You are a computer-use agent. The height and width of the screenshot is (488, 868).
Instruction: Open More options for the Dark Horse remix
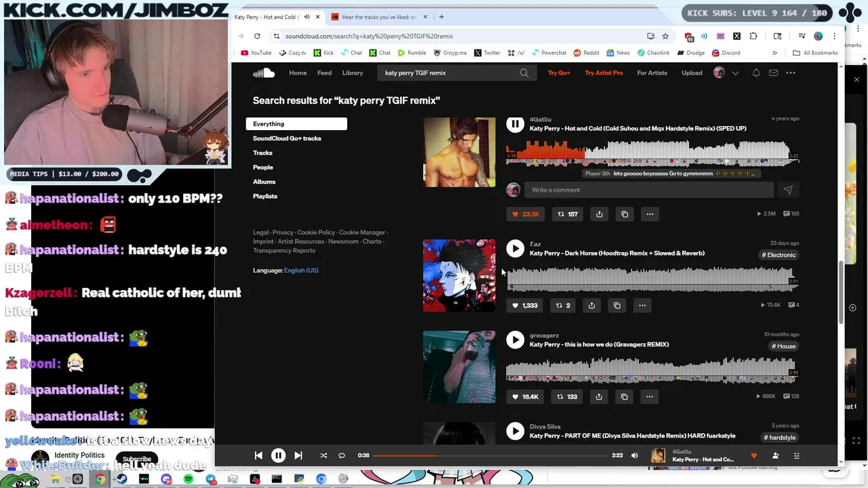642,306
